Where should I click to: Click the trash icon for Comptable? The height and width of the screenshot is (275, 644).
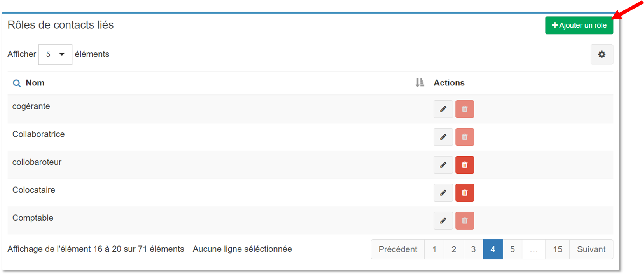coord(464,221)
